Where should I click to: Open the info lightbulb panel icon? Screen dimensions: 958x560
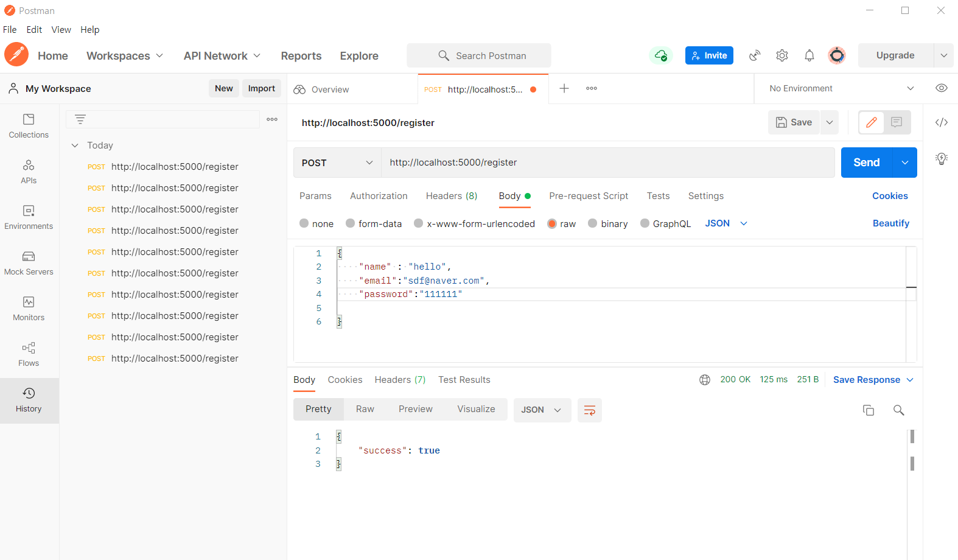(942, 159)
